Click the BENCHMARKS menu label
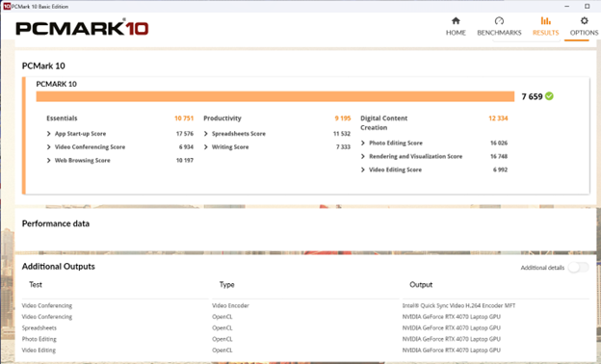The width and height of the screenshot is (601, 364). 499,33
